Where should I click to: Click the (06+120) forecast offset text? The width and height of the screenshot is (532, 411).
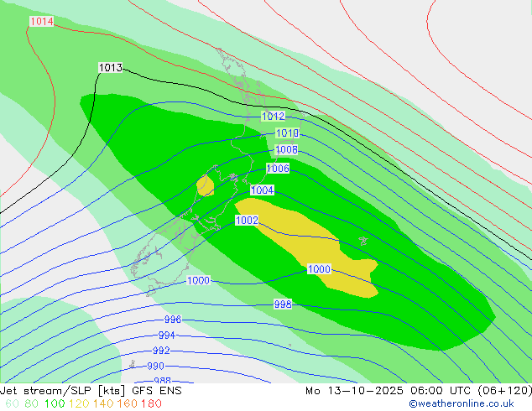pyautogui.click(x=504, y=391)
